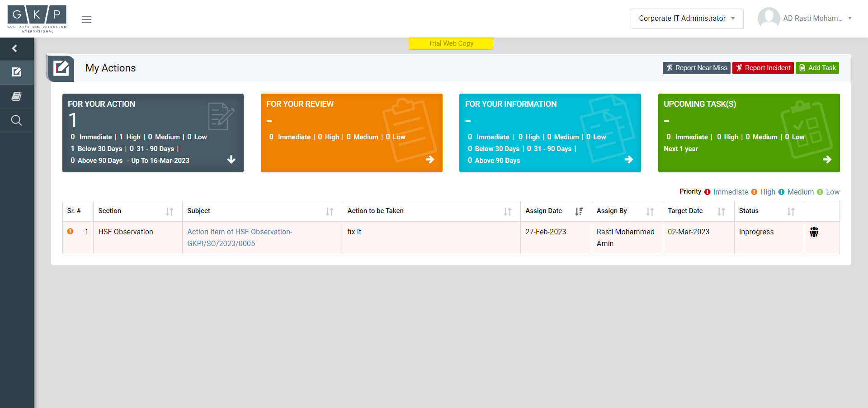This screenshot has width=868, height=408.
Task: Sort table by the Section column
Action: pos(169,211)
